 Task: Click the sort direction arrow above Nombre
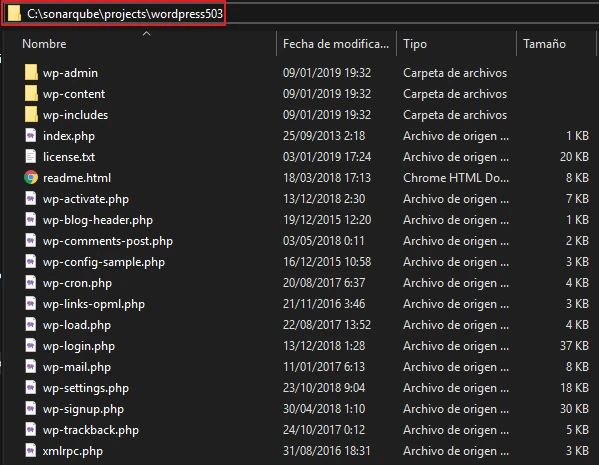click(x=146, y=34)
